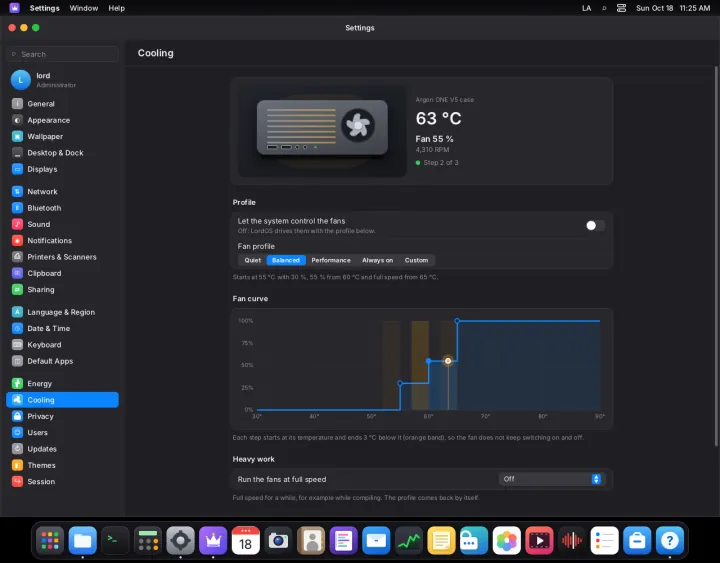Open Sharing settings
The height and width of the screenshot is (563, 720).
[62, 289]
